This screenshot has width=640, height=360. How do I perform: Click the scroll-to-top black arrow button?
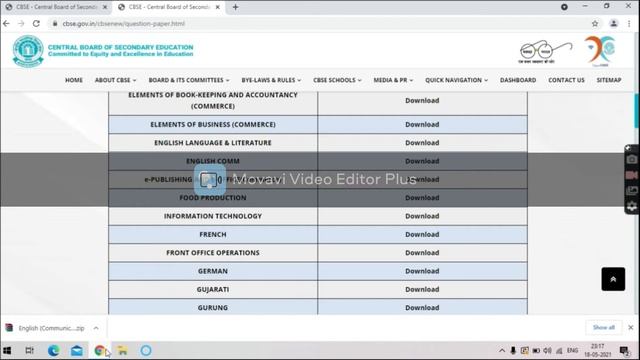pyautogui.click(x=613, y=279)
